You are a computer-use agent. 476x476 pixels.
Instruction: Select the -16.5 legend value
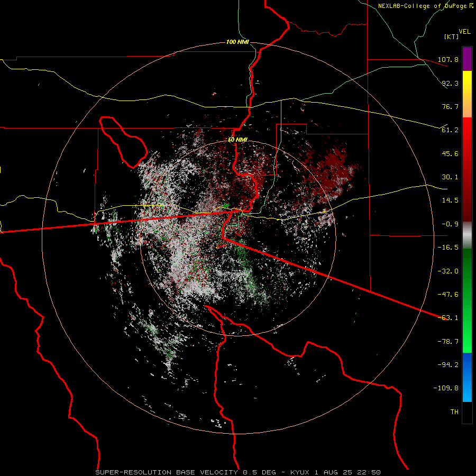(x=448, y=248)
